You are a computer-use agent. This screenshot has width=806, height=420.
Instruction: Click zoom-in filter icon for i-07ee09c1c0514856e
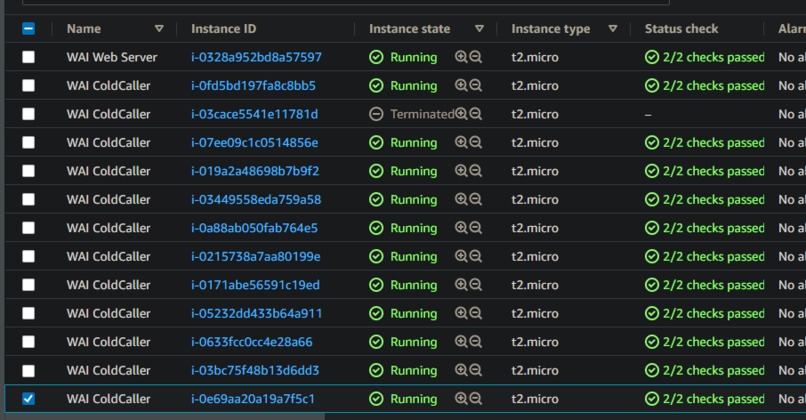pyautogui.click(x=461, y=142)
